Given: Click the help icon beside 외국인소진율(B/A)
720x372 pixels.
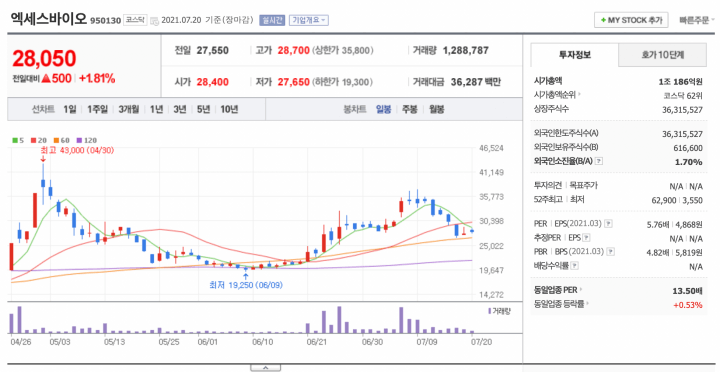Looking at the screenshot, I should [x=599, y=161].
